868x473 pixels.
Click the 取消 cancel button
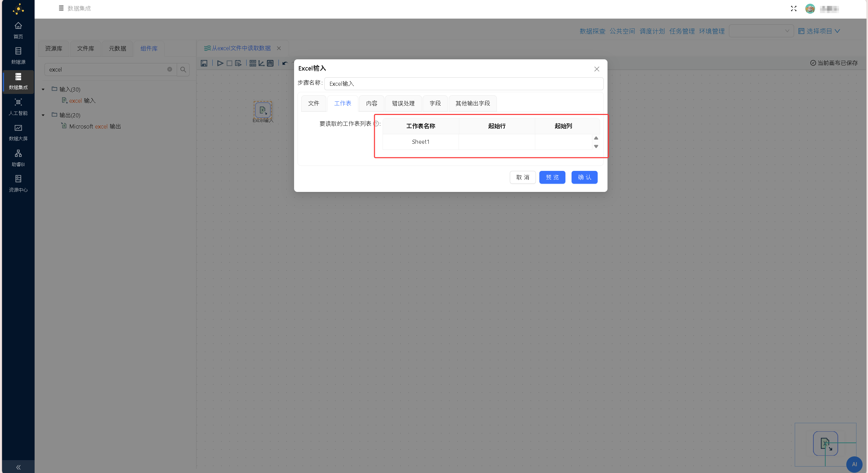click(523, 177)
